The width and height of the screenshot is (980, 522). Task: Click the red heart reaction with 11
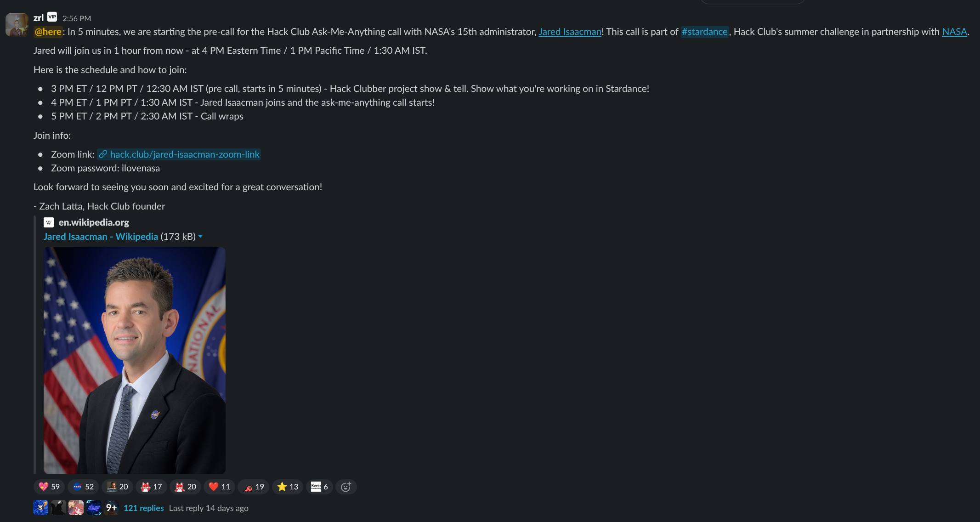220,487
